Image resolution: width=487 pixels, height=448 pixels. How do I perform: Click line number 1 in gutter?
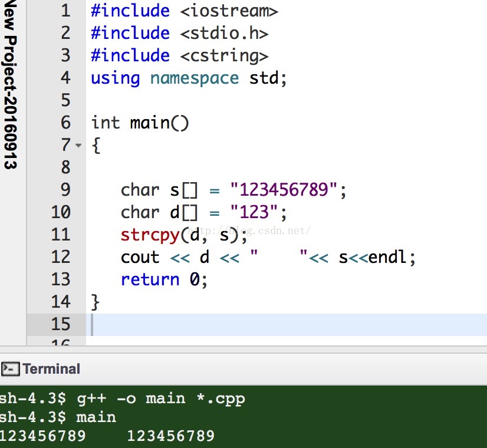(65, 11)
